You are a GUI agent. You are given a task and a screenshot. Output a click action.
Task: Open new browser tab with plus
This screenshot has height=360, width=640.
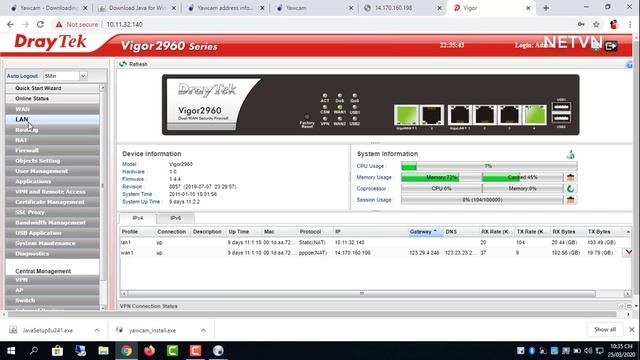click(x=546, y=8)
